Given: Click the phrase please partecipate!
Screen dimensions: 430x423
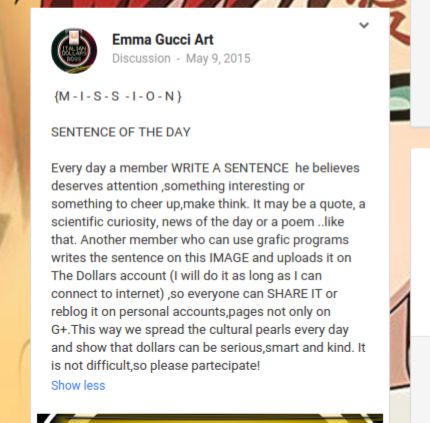Looking at the screenshot, I should pos(205,366).
